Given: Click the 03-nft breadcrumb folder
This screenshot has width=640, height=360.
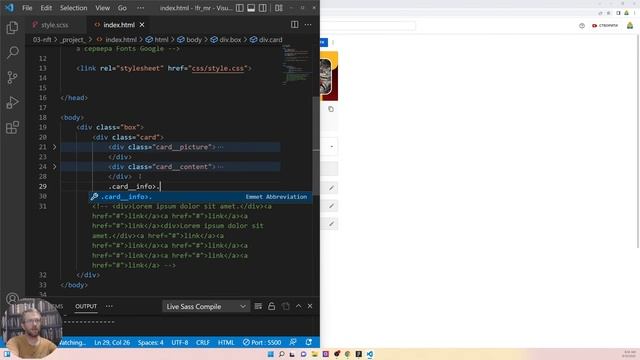Looking at the screenshot, I should tap(42, 40).
